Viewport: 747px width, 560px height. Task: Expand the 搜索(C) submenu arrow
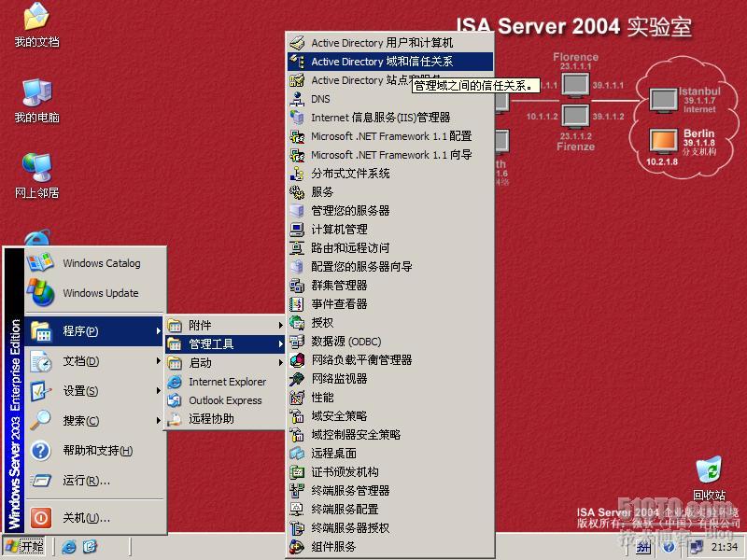pyautogui.click(x=159, y=421)
